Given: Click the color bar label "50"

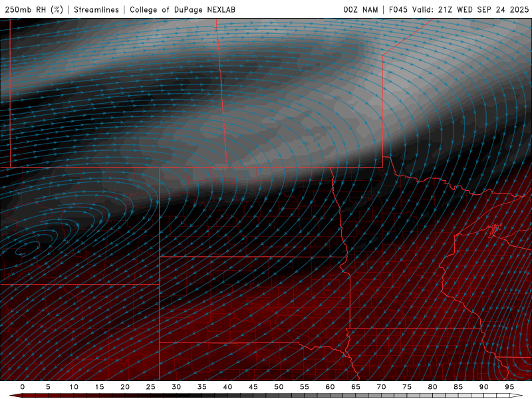Looking at the screenshot, I should point(279,387).
